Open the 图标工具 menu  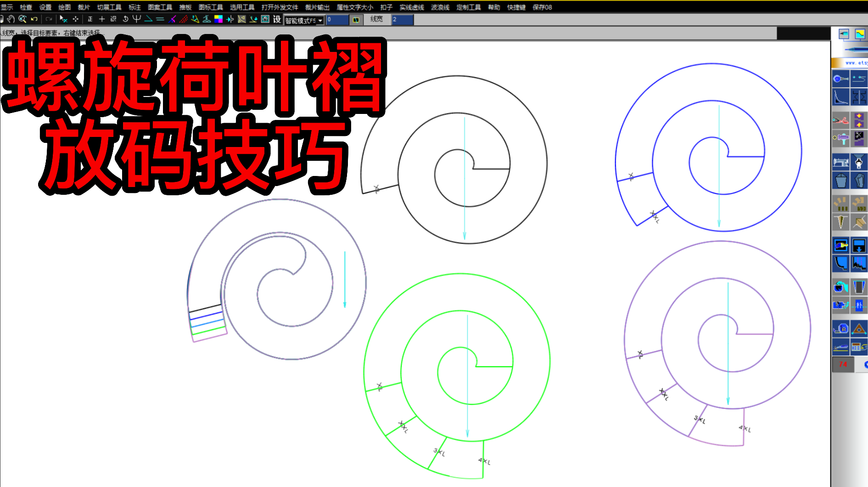(x=211, y=7)
